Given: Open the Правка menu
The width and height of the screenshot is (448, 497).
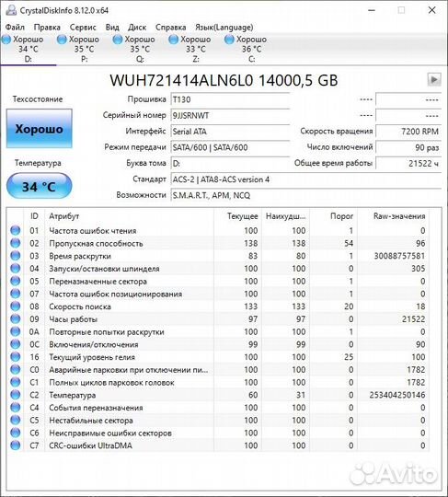Looking at the screenshot, I should [x=47, y=28].
